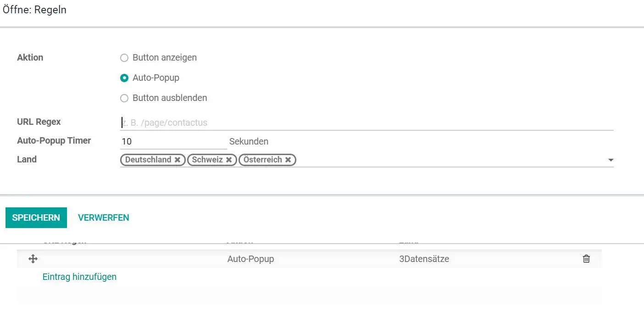Expand the Land dropdown arrow
644x312 pixels.
pos(611,160)
